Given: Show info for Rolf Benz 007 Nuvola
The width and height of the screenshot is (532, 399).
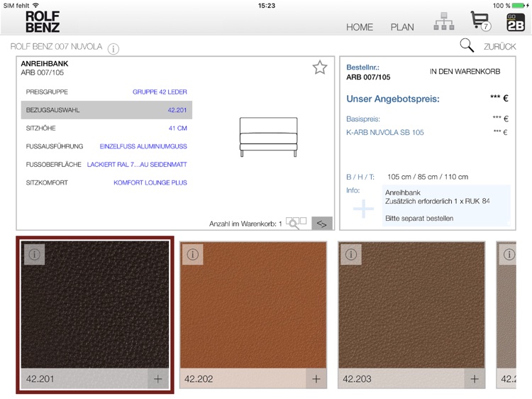Looking at the screenshot, I should pos(113,48).
